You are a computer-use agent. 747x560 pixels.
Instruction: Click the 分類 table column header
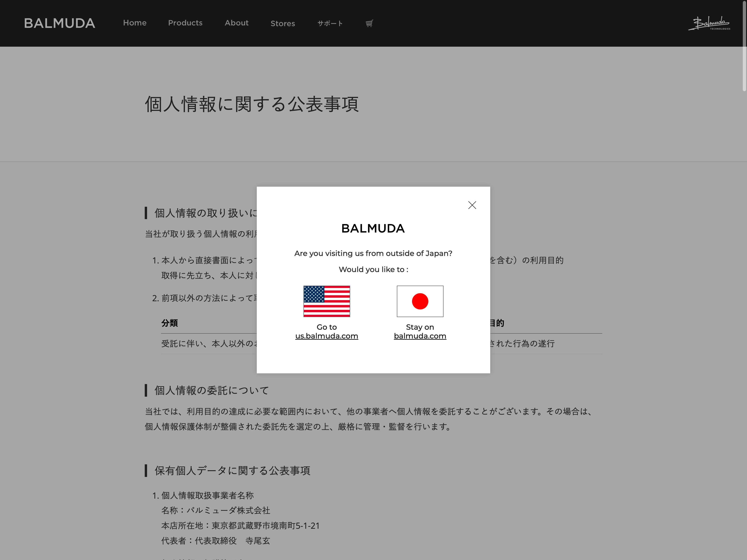click(169, 323)
